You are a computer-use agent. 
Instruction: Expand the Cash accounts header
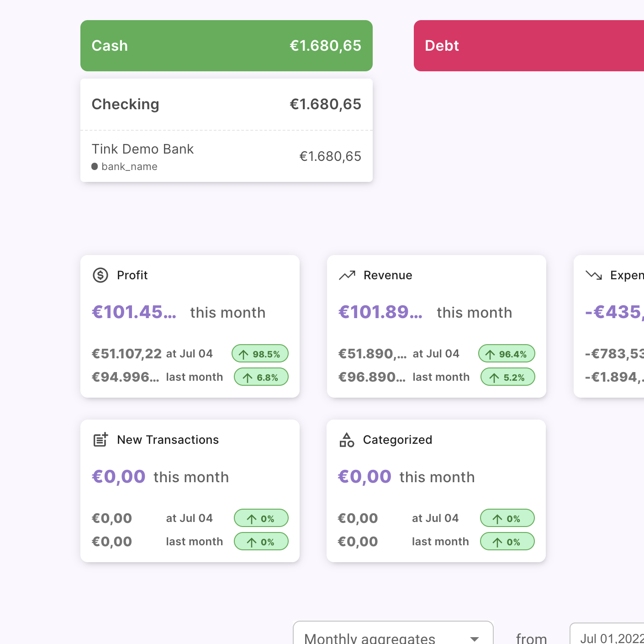coord(227,46)
